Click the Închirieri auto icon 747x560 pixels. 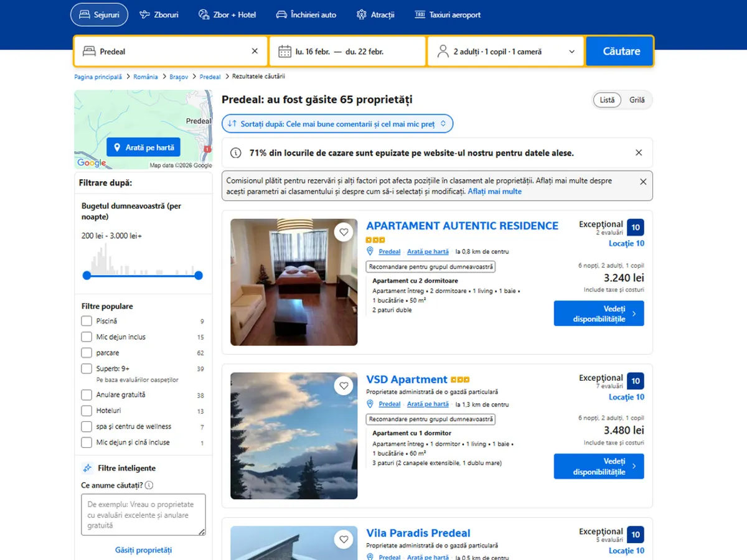[x=281, y=14]
